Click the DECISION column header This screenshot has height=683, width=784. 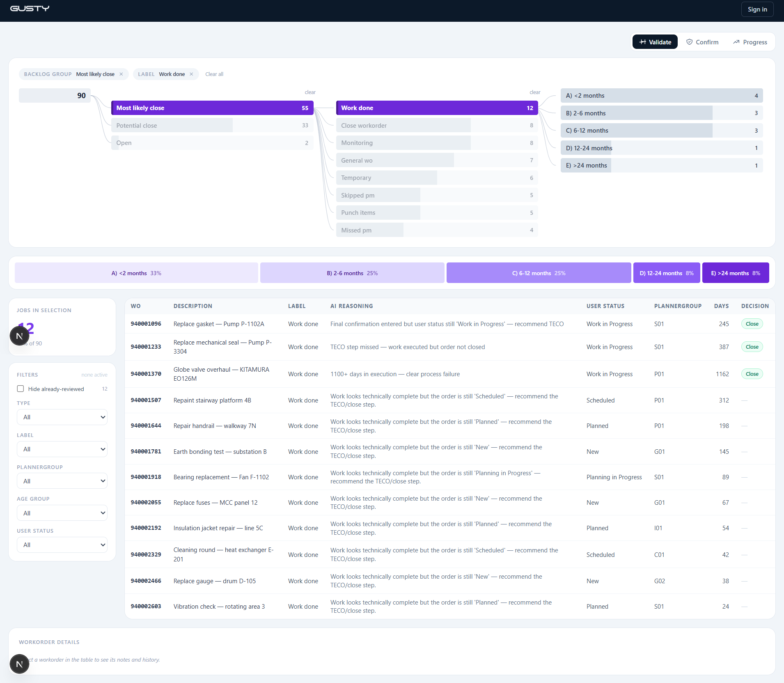click(755, 306)
